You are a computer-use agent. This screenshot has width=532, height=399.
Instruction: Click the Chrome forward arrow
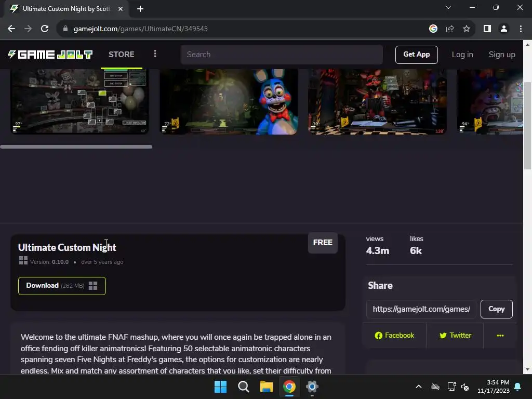(28, 29)
